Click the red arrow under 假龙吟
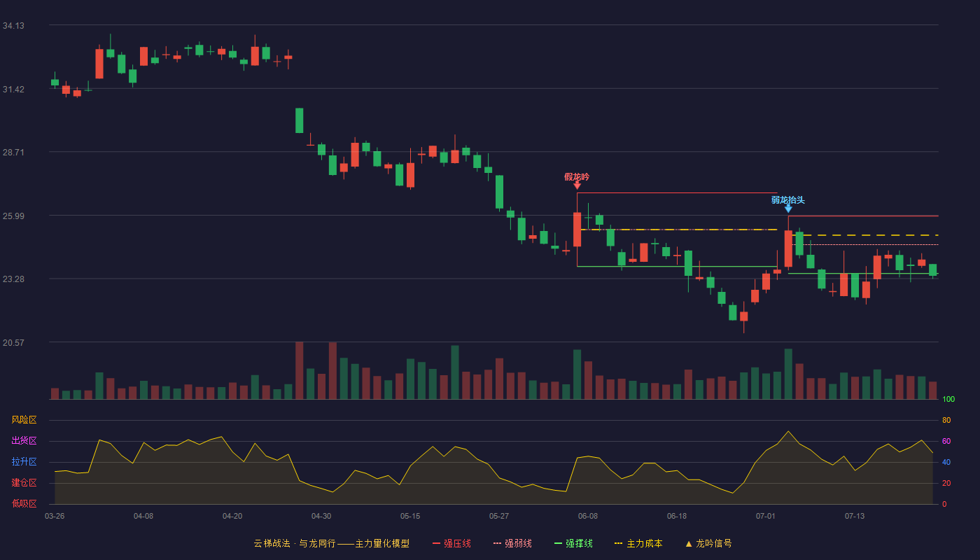This screenshot has height=560, width=980. (577, 185)
